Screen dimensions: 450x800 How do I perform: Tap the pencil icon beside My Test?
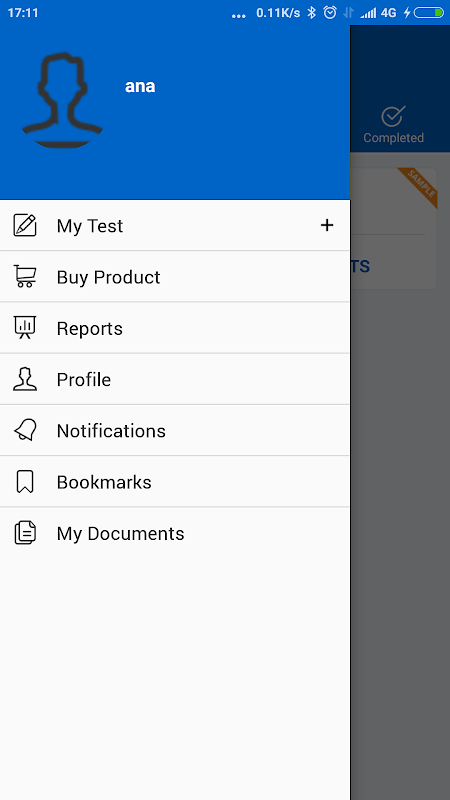click(24, 225)
